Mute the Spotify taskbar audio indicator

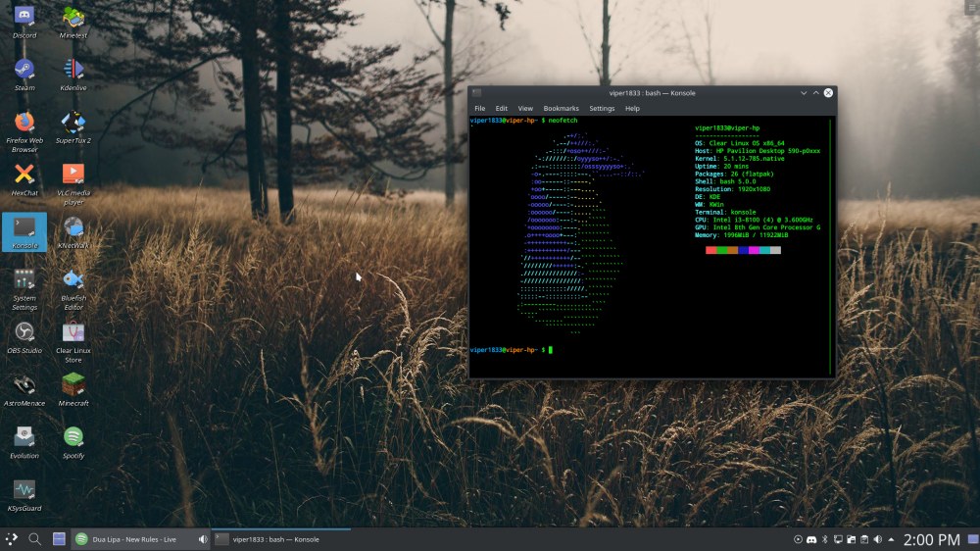pyautogui.click(x=203, y=539)
